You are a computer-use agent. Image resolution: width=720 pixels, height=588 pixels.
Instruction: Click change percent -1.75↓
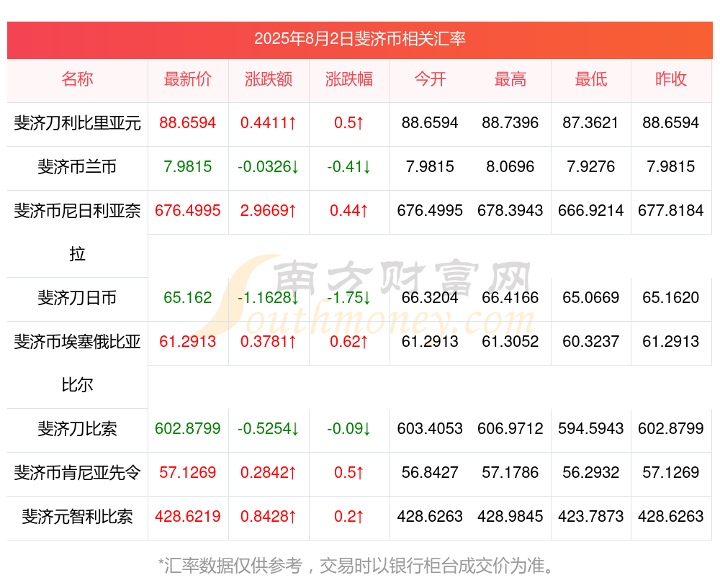click(349, 297)
